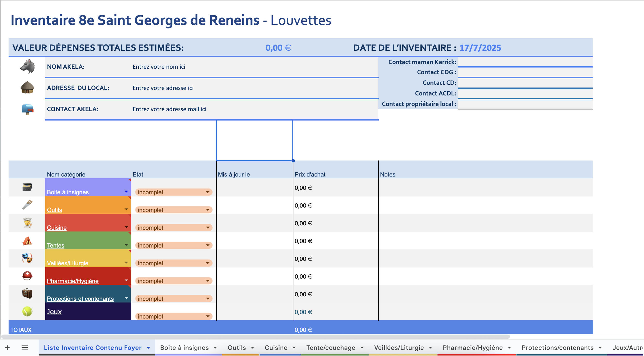Open the Etat dropdown in the Jeux row
The width and height of the screenshot is (644, 356).
(174, 317)
